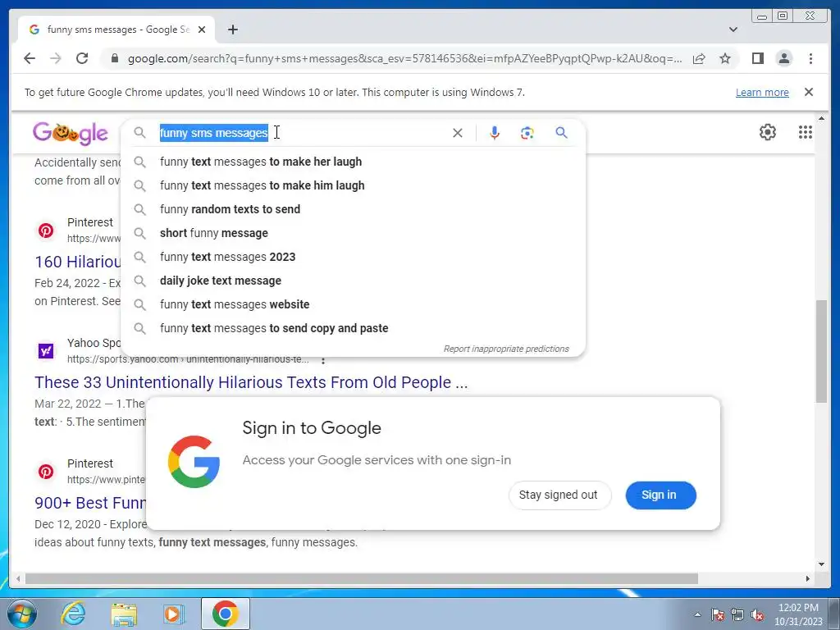This screenshot has height=630, width=840.
Task: Clear the search box with the X
Action: click(458, 133)
